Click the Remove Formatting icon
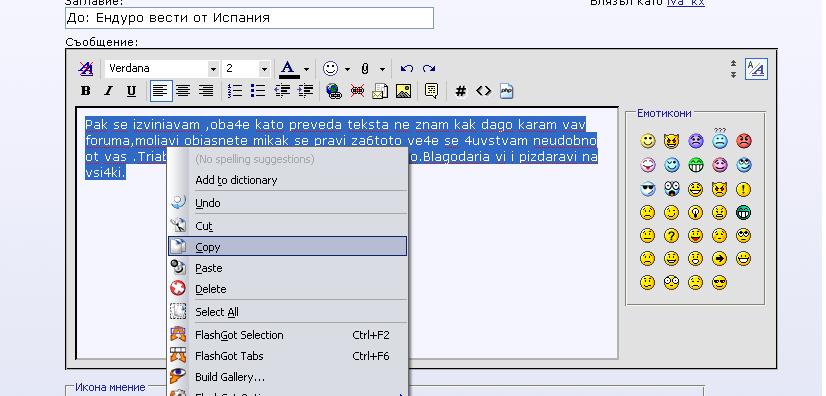The height and width of the screenshot is (396, 826). pyautogui.click(x=85, y=68)
